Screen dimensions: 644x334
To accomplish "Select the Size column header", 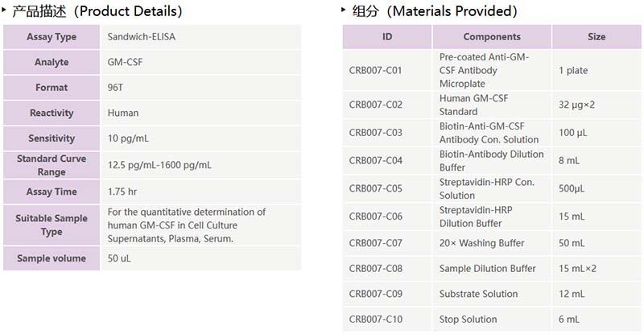I will click(x=597, y=37).
